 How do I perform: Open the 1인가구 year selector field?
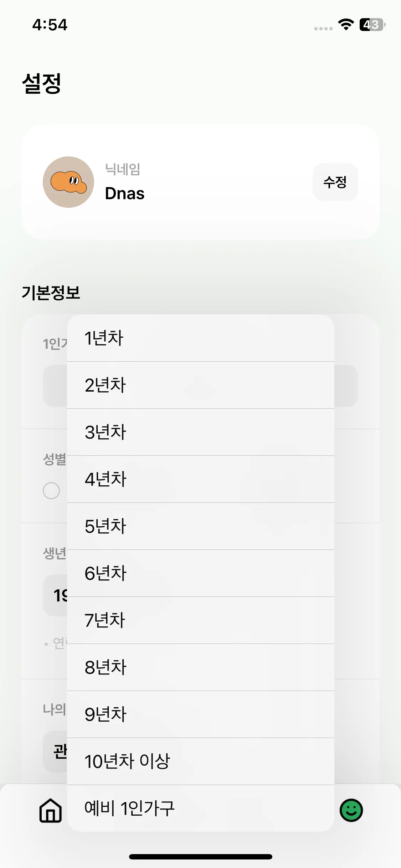tap(346, 386)
